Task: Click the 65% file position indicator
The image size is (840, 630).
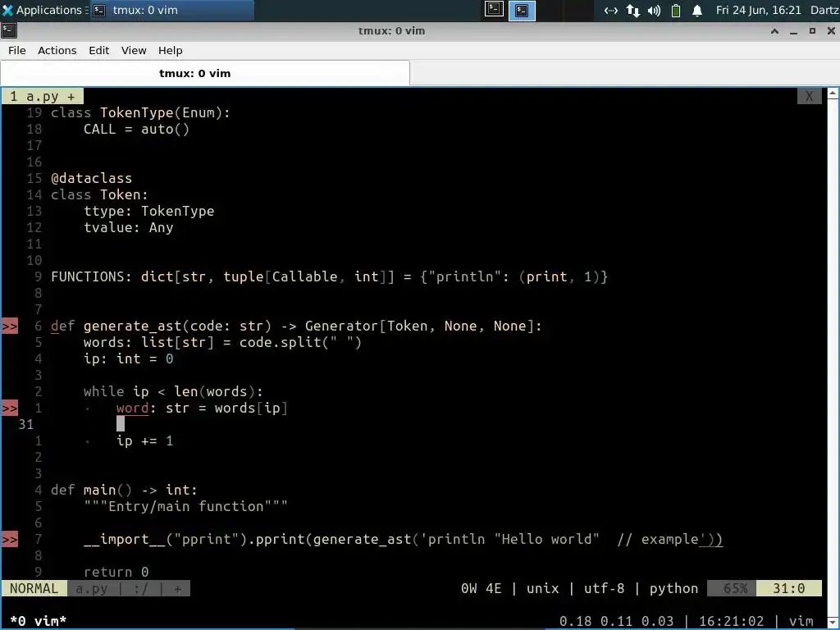Action: click(x=732, y=589)
